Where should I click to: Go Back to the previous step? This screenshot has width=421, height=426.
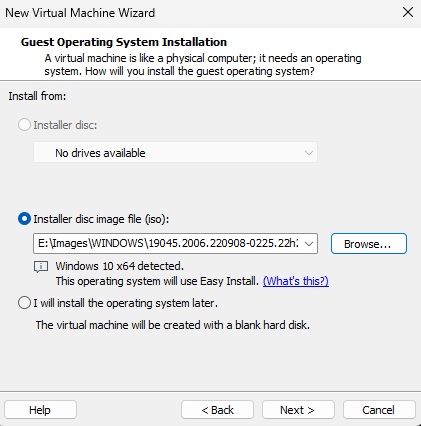point(217,410)
